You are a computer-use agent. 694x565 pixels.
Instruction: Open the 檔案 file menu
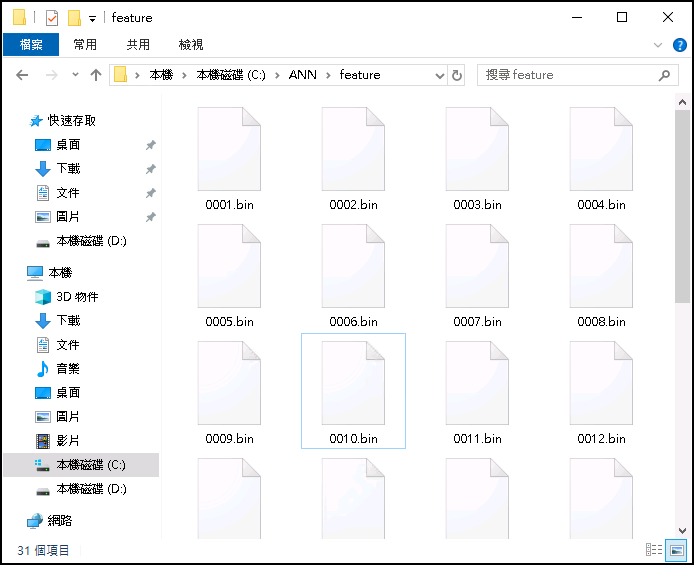(x=31, y=44)
